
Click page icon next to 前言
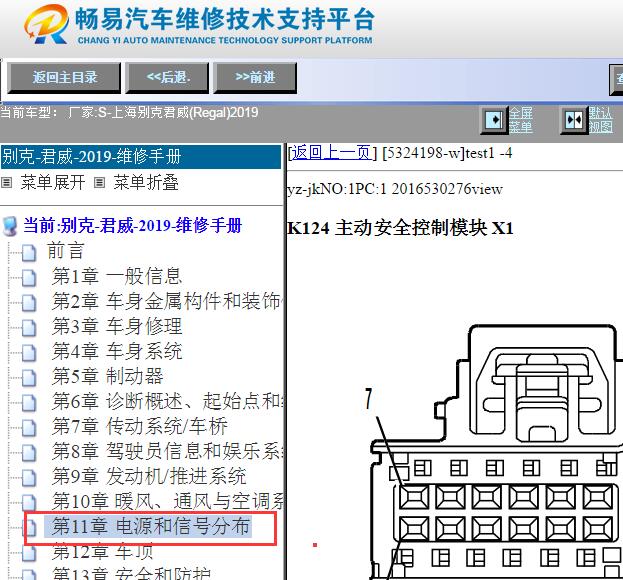29,252
